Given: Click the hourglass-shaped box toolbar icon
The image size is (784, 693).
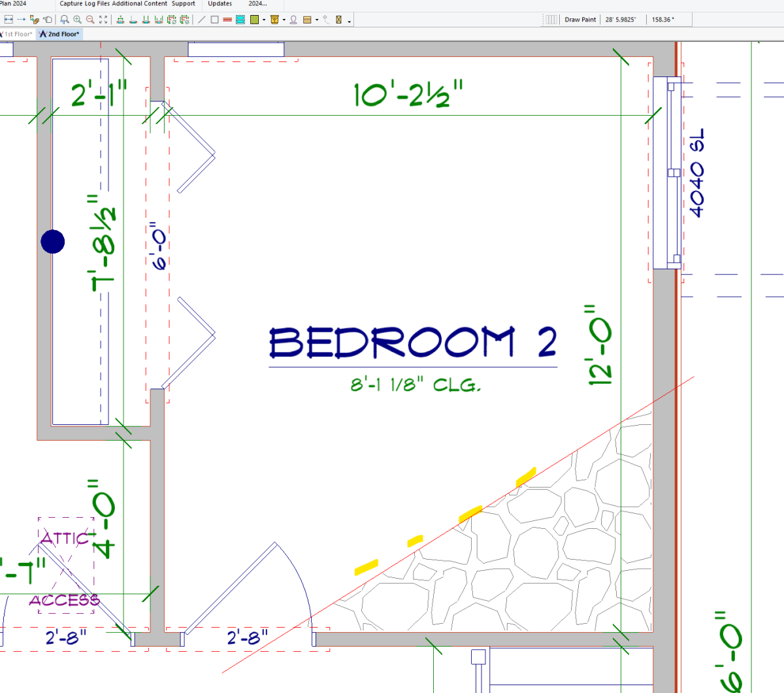Looking at the screenshot, I should coord(338,20).
